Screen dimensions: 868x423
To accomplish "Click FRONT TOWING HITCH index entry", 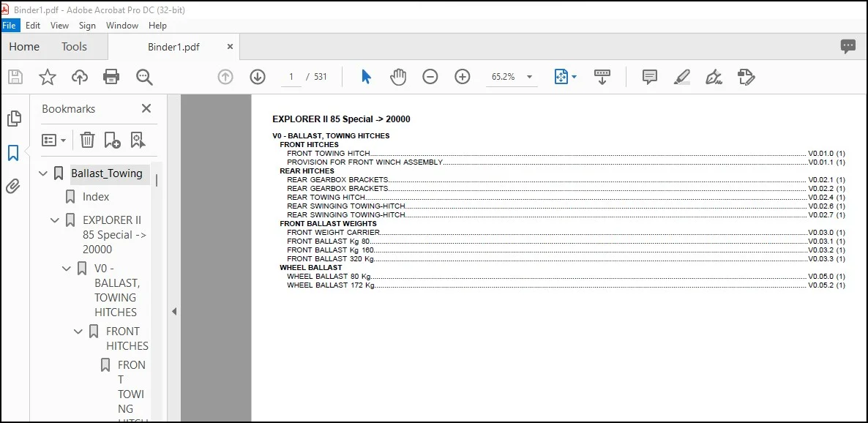I will tap(328, 154).
